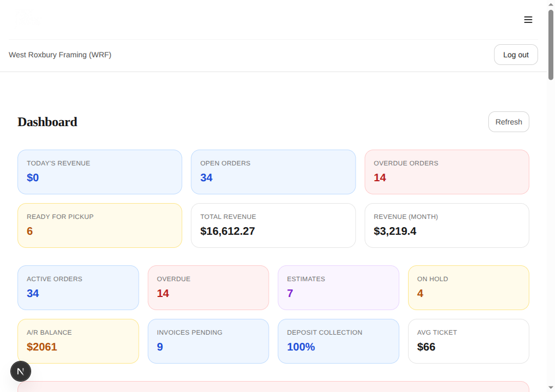Viewport: 555px width, 392px height.
Task: Log out of the account
Action: click(515, 55)
